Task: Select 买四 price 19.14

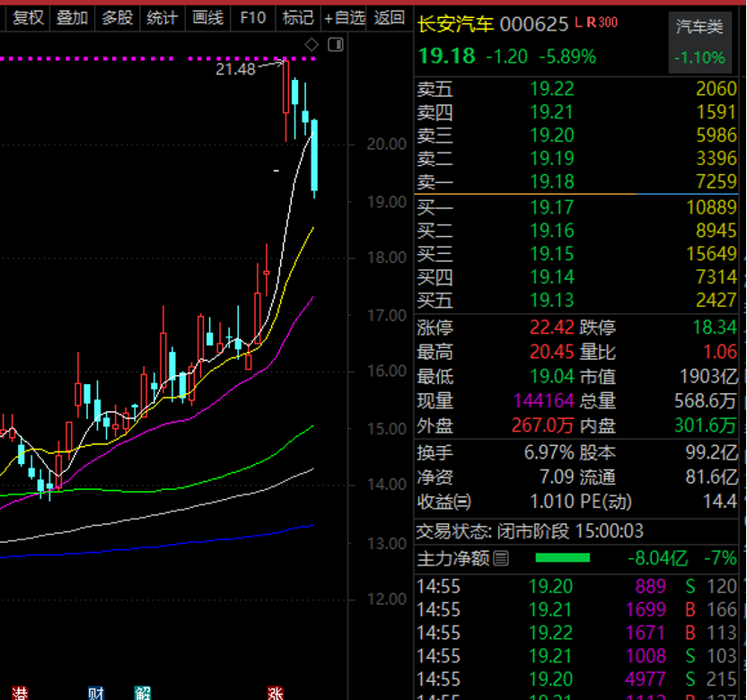Action: (552, 277)
